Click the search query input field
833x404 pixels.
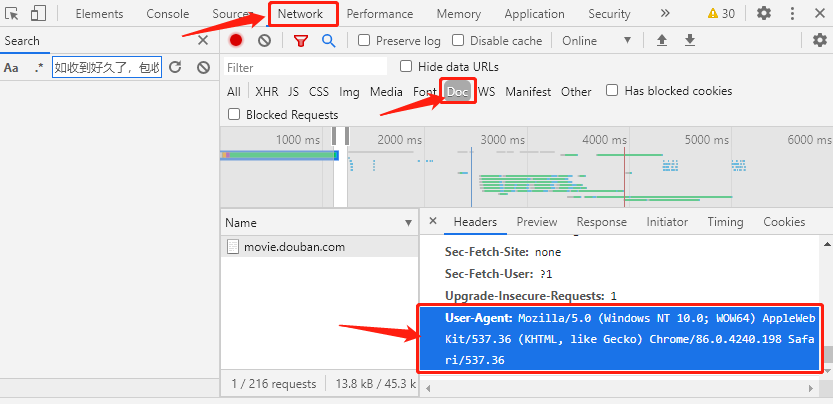tap(107, 68)
